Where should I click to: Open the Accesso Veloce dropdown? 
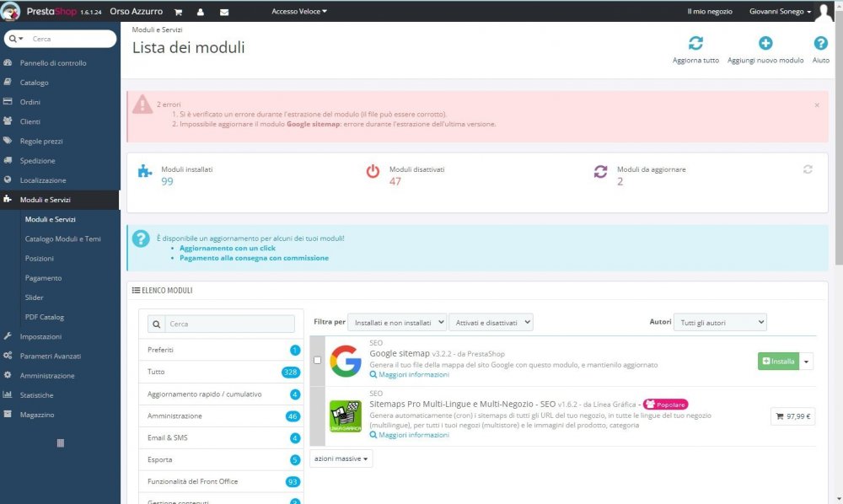(299, 11)
